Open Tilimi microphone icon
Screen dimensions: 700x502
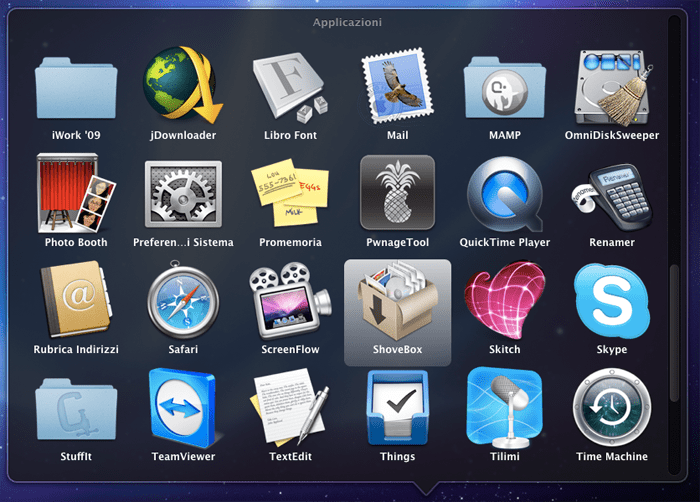(504, 408)
